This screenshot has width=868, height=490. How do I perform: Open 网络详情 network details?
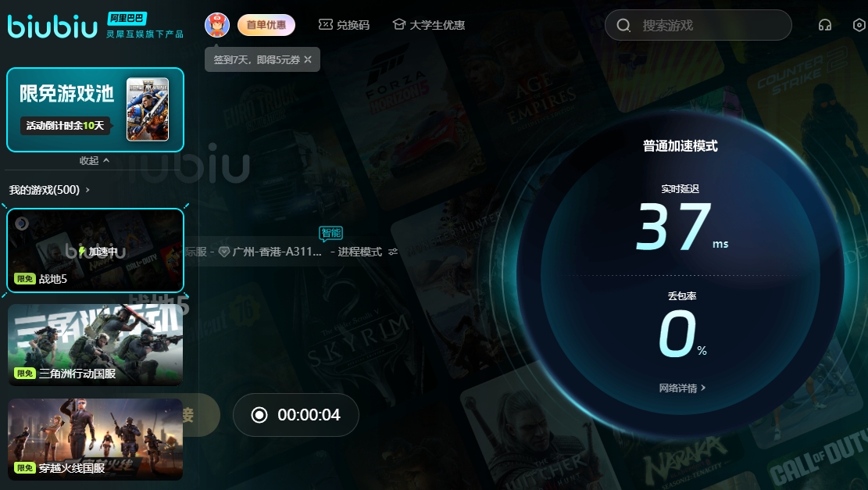pos(682,388)
